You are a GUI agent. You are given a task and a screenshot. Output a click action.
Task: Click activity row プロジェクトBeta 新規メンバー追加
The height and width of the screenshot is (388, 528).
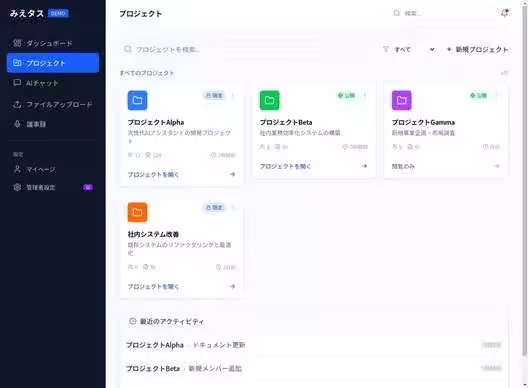[314, 368]
